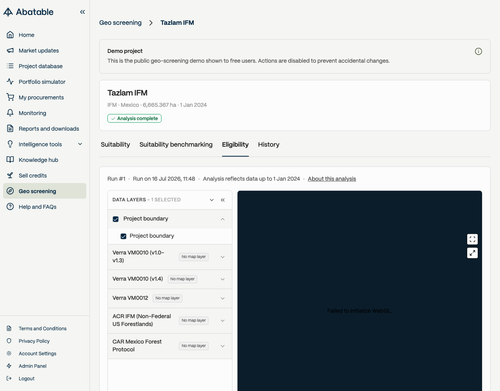Click the Terms and Conditions document icon
The image size is (500, 391).
click(9, 328)
